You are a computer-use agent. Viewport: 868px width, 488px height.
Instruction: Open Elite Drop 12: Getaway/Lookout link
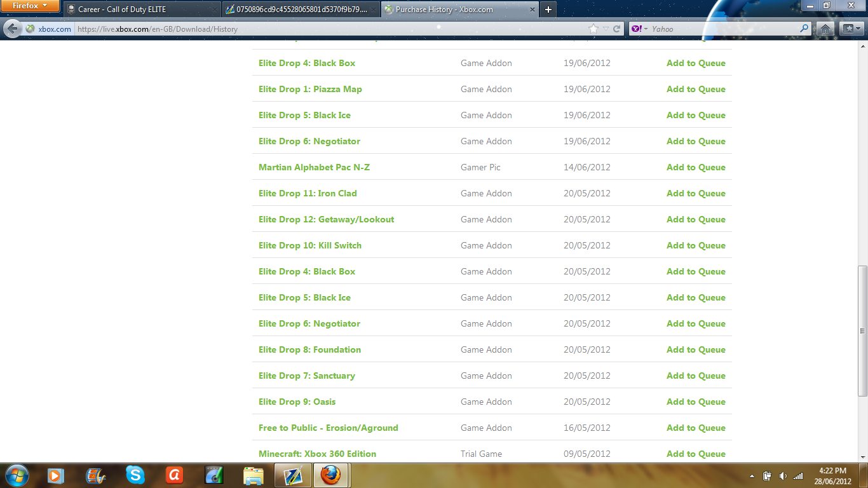point(326,219)
